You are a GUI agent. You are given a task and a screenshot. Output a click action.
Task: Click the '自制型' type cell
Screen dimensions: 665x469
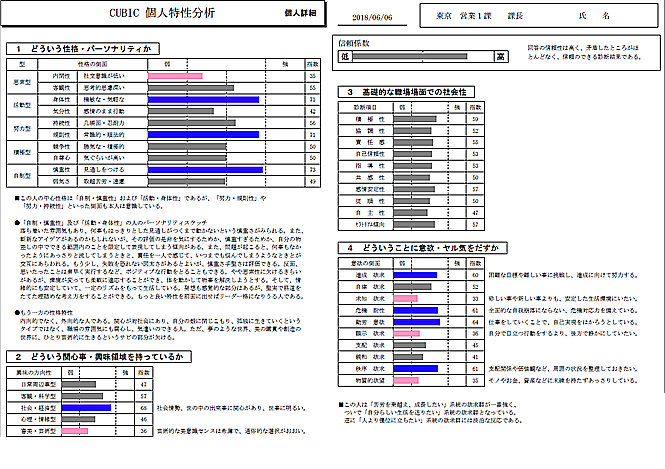(22, 175)
